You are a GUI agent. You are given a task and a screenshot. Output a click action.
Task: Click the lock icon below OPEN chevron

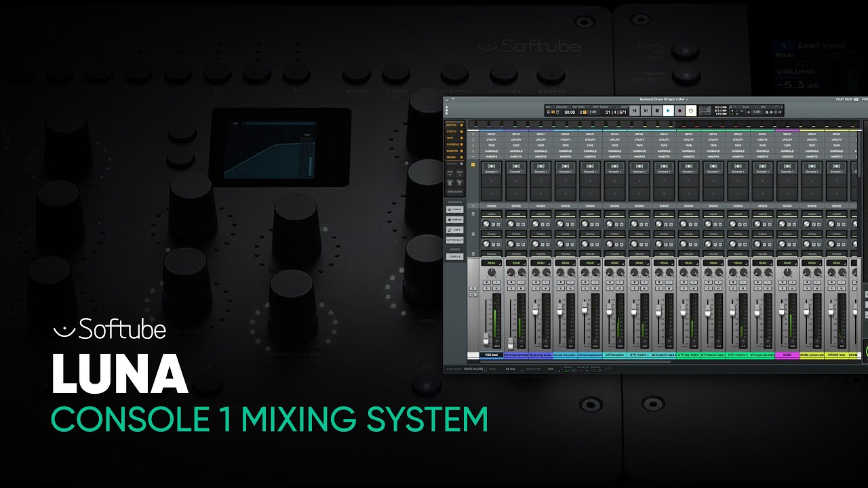450,184
